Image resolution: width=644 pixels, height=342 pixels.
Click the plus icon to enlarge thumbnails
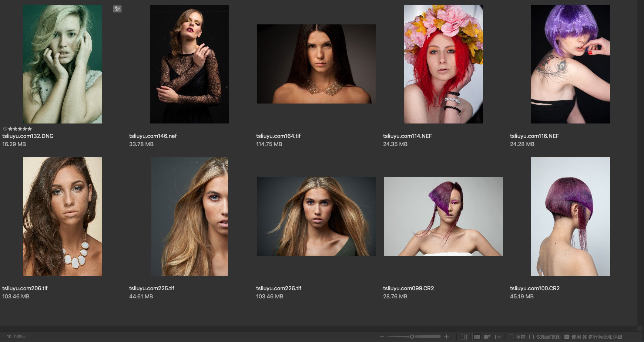pos(446,337)
